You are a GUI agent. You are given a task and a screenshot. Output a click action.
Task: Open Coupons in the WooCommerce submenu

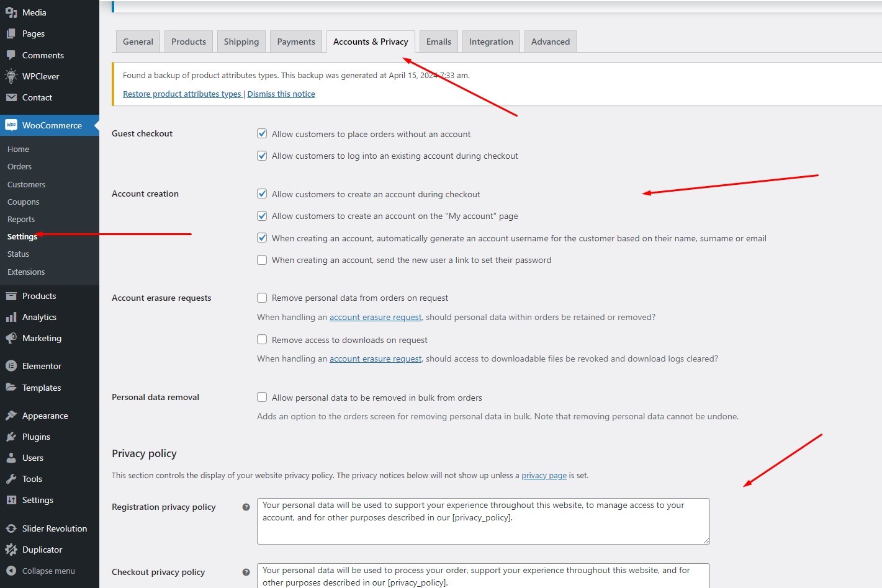23,202
